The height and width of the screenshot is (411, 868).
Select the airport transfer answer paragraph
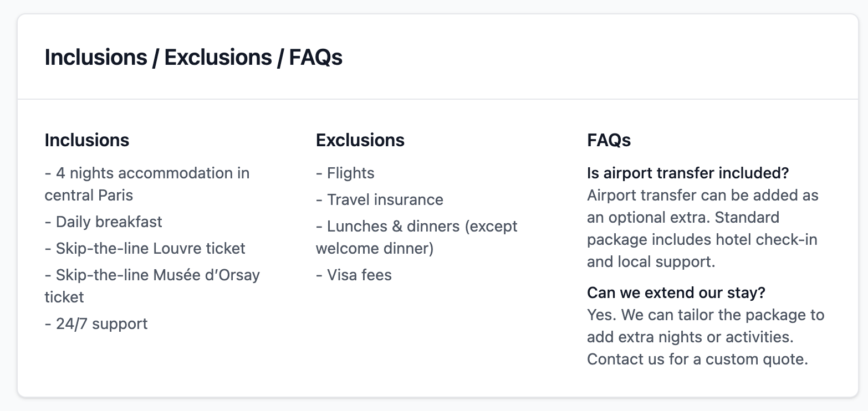pos(703,228)
